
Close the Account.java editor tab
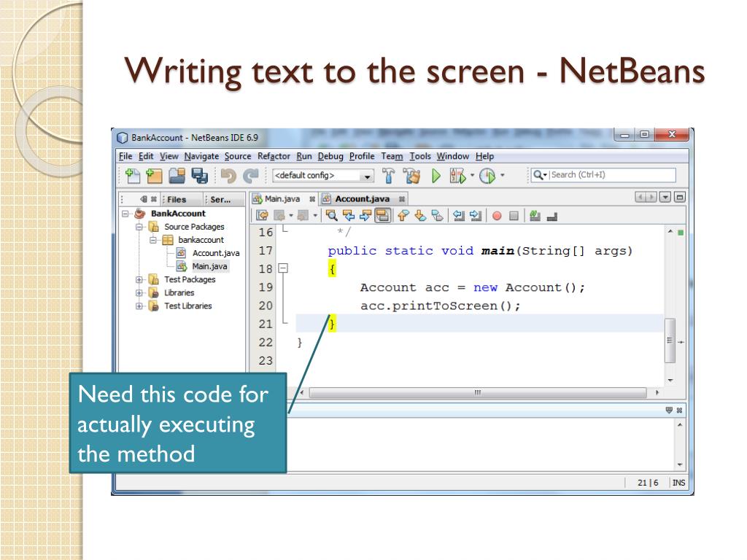click(x=402, y=200)
